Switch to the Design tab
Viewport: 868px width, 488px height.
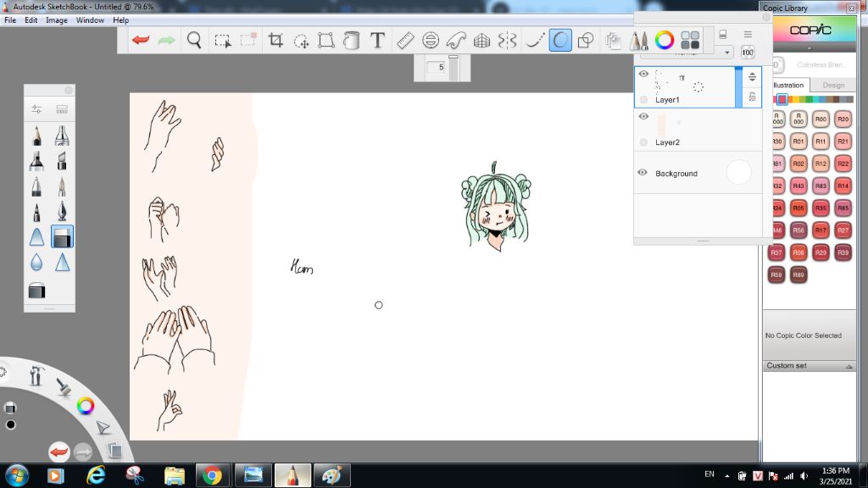(x=833, y=86)
